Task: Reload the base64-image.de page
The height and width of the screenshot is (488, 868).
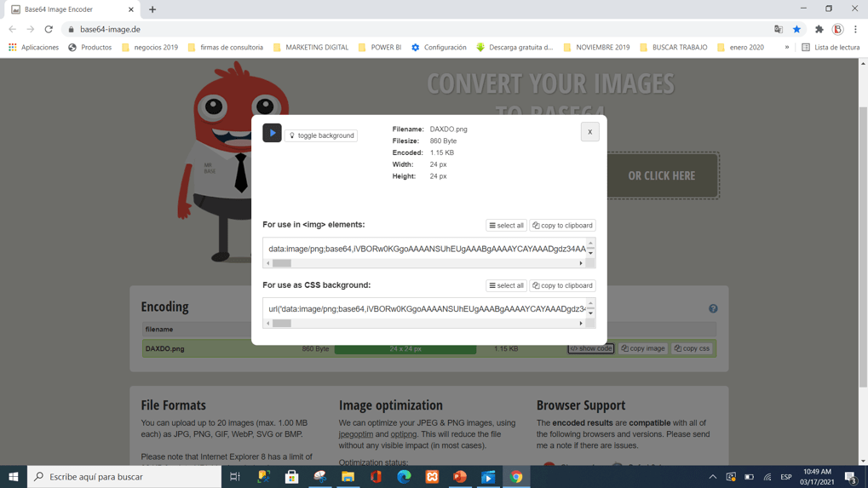Action: [x=49, y=29]
